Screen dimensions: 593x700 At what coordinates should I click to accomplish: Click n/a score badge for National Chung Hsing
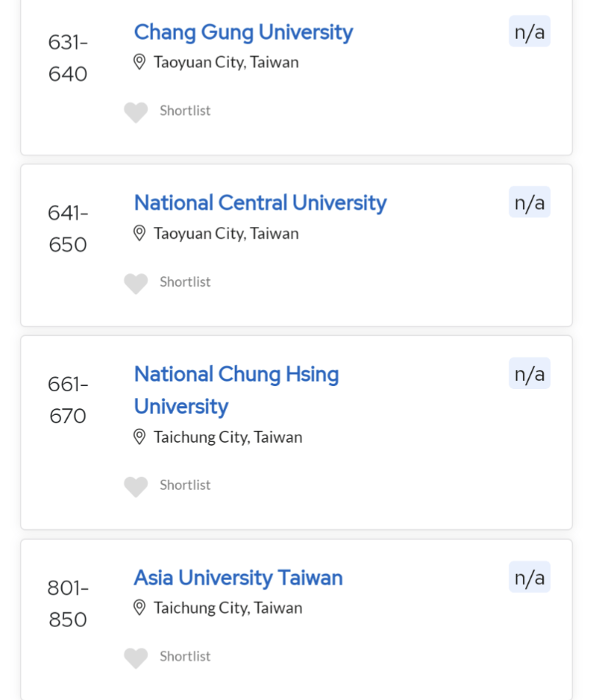click(529, 374)
